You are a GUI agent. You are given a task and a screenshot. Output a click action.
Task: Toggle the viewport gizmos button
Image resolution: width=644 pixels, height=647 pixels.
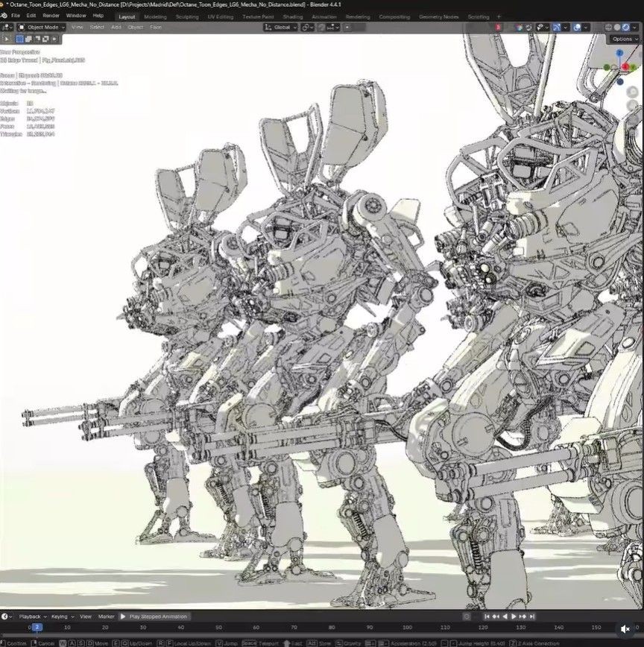556,28
